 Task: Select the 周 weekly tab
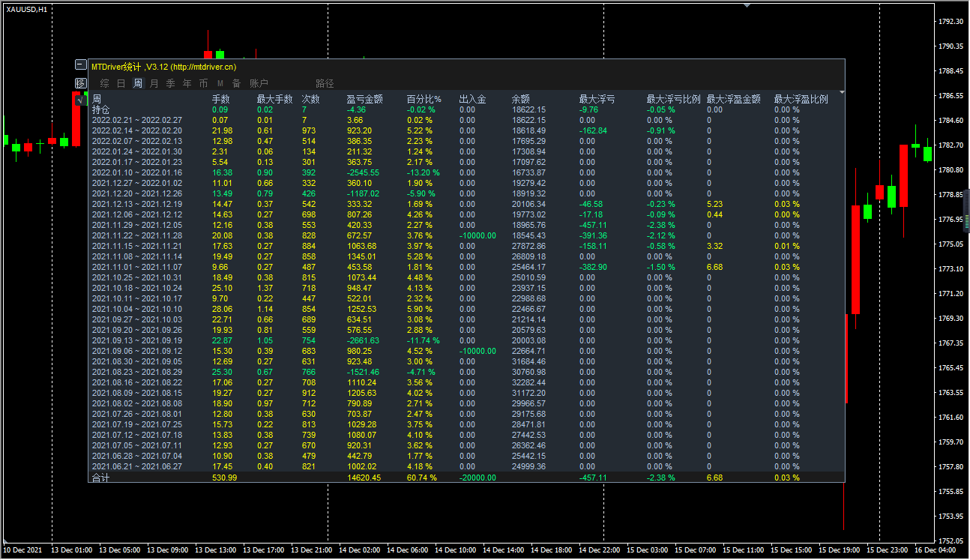pos(138,83)
